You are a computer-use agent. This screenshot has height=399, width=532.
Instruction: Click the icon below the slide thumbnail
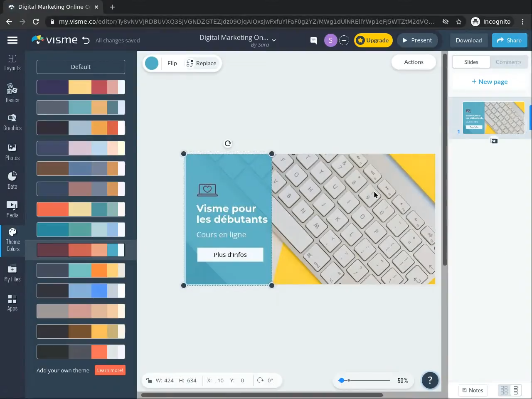(494, 141)
